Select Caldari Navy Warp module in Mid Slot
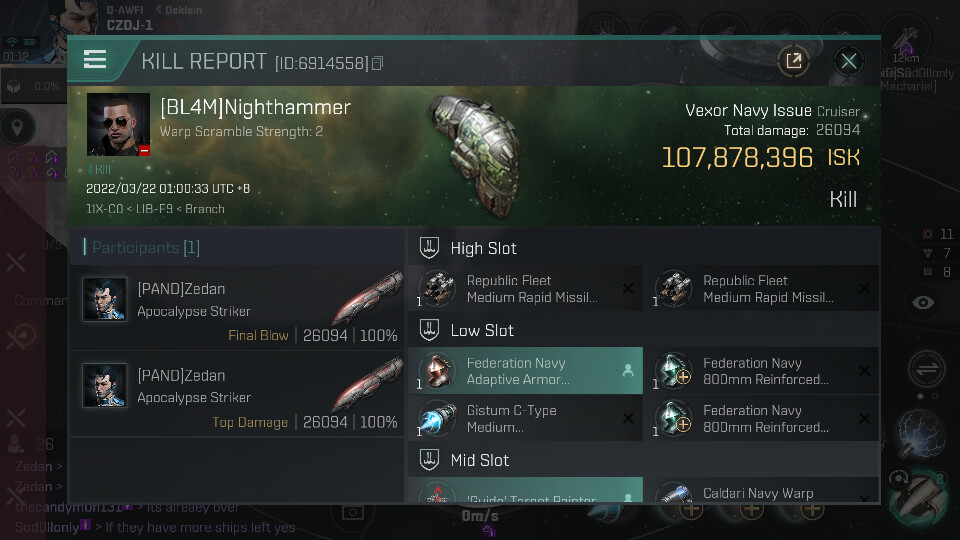The height and width of the screenshot is (540, 960). point(764,491)
